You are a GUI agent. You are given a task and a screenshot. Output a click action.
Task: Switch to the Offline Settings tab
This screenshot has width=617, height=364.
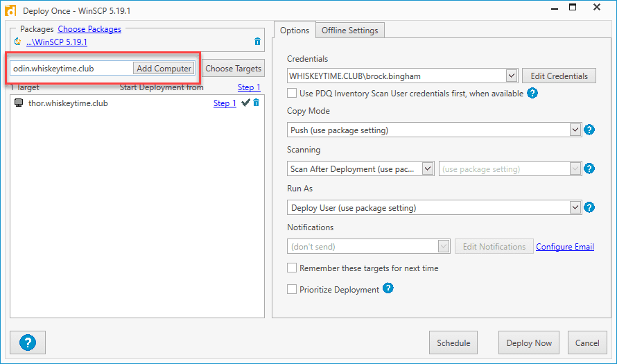(350, 31)
